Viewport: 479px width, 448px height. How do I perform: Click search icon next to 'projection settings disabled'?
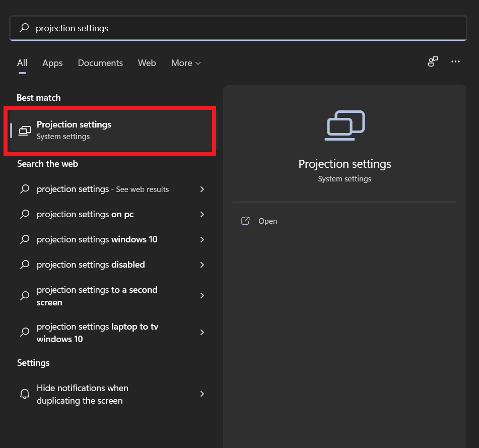(x=24, y=265)
